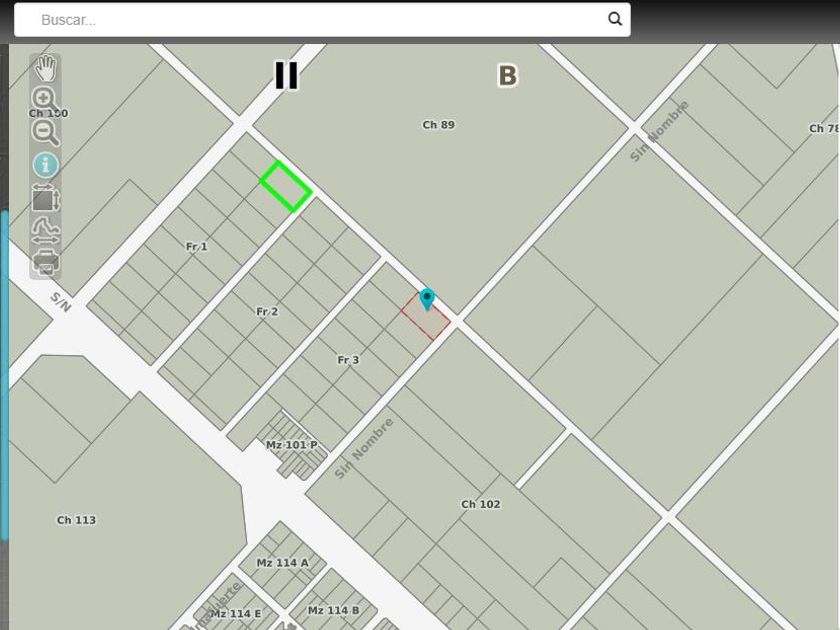840x630 pixels.
Task: Click the blue vertical scrollbar at left edge
Action: coord(4,375)
